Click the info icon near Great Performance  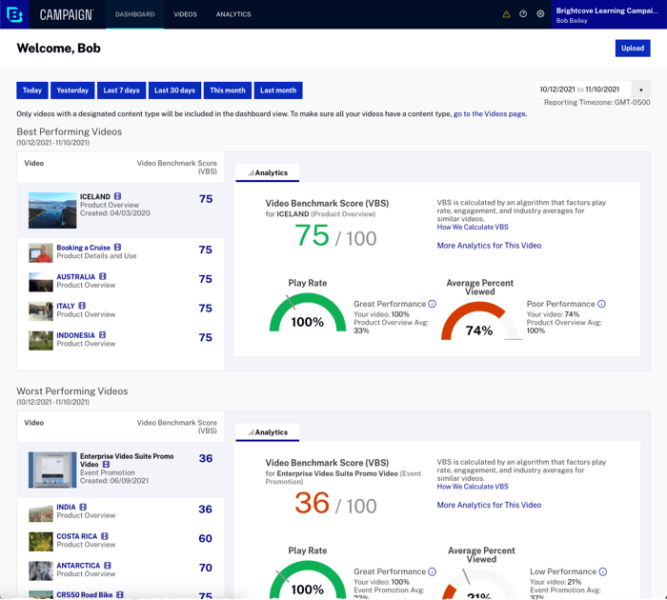tap(432, 303)
